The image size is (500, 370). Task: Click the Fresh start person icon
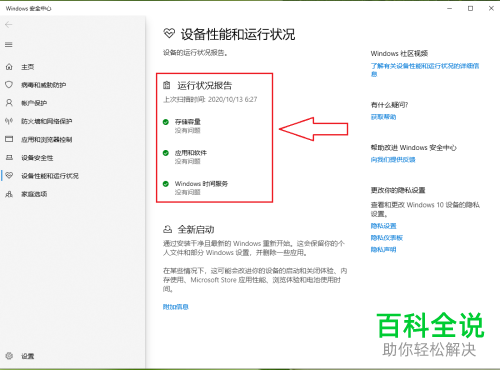click(167, 229)
